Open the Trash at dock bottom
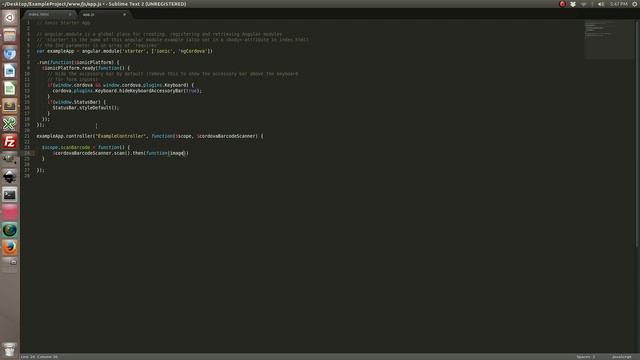640x360 pixels. [9, 350]
